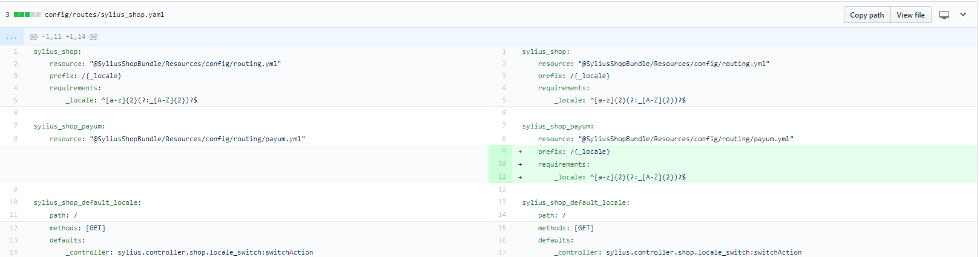The height and width of the screenshot is (257, 980).
Task: Open the file with View file
Action: tap(910, 15)
